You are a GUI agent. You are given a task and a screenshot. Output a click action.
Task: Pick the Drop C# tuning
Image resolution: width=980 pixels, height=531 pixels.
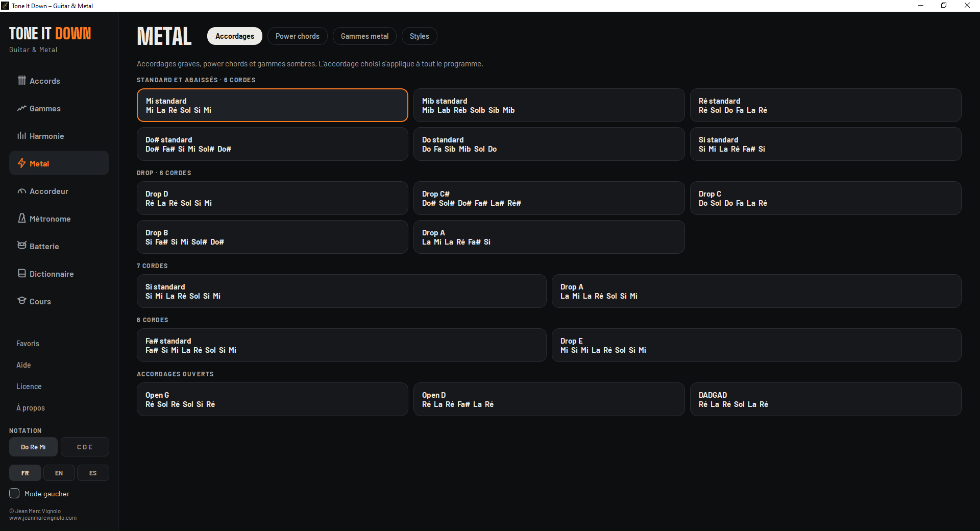(549, 198)
